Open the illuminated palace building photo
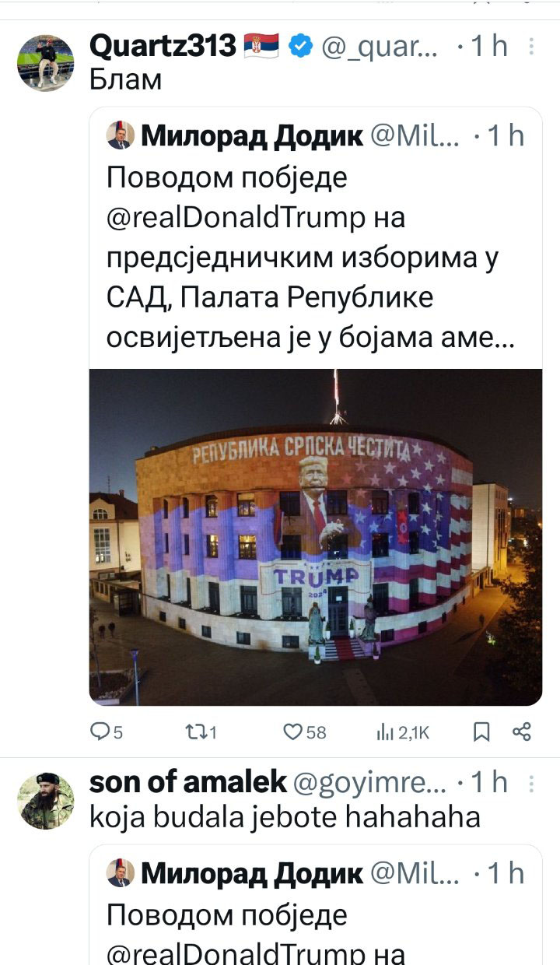This screenshot has height=965, width=560. coord(315,537)
